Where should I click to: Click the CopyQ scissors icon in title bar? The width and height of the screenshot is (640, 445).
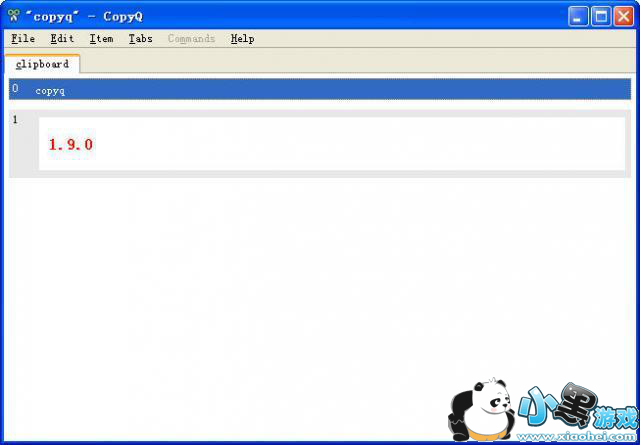(13, 16)
